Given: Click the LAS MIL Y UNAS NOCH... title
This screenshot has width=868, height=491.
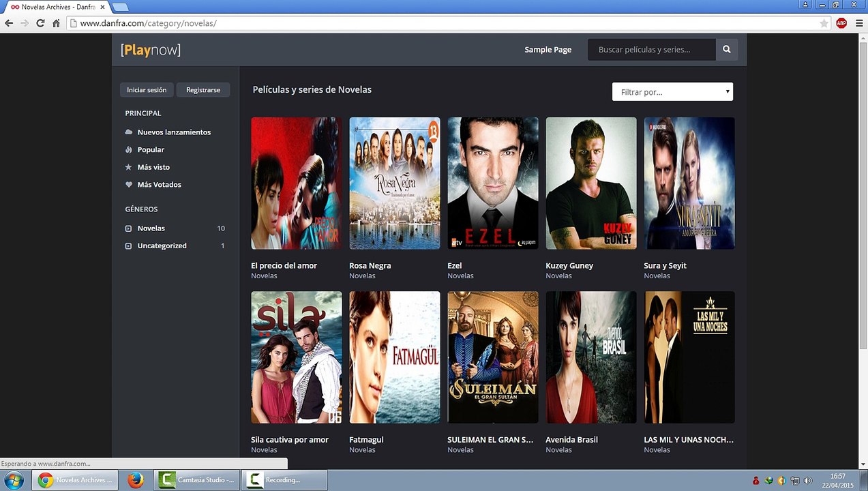Looking at the screenshot, I should tap(689, 440).
